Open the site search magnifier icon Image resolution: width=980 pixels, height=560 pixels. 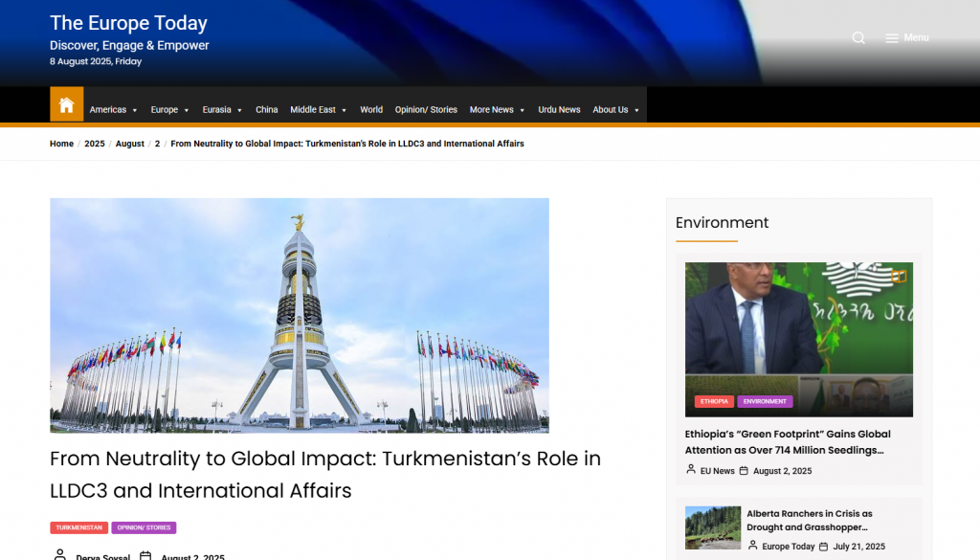(858, 37)
